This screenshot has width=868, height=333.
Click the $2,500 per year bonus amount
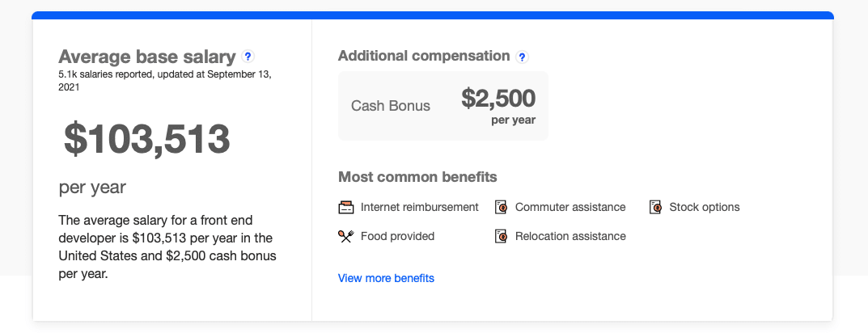pyautogui.click(x=498, y=99)
